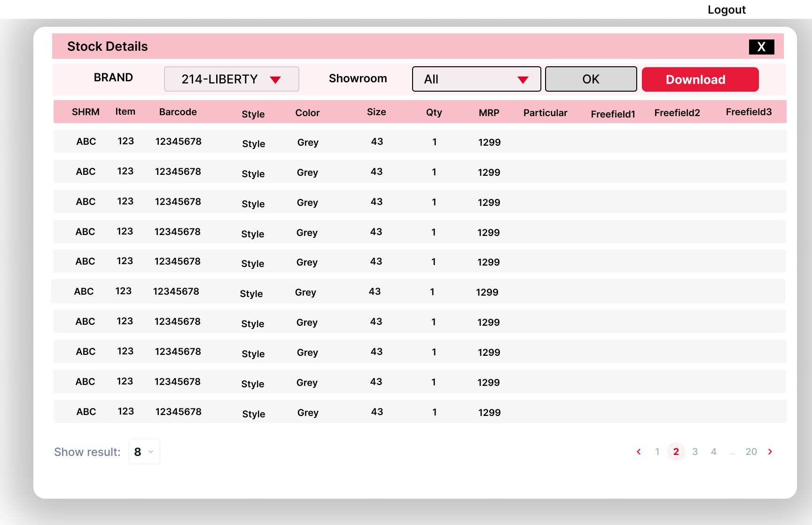Screen dimensions: 812x525
Task: Select page 3 in pagination
Action: 695,452
